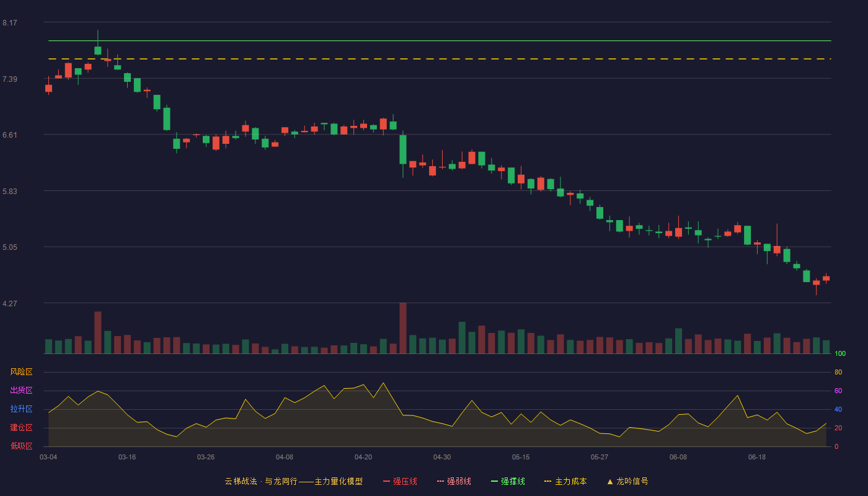Toggle the 强撑线 legend item
The width and height of the screenshot is (868, 496).
point(508,481)
